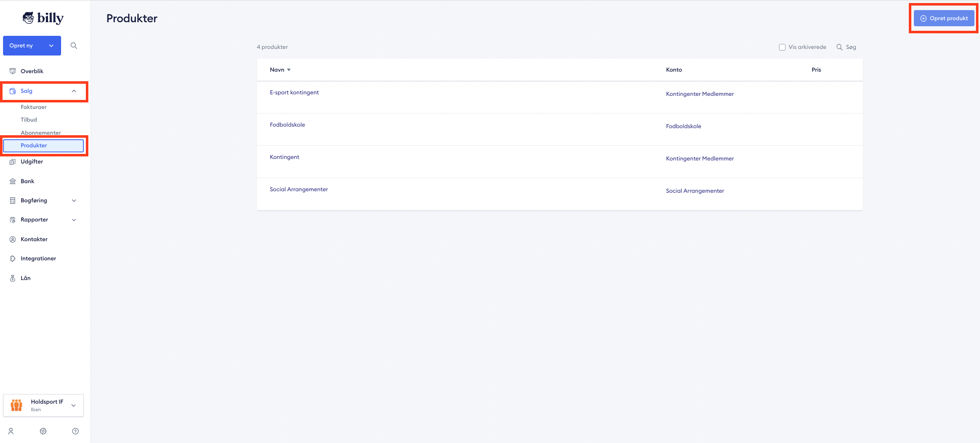
Task: Click the plus icon in Opret produkt
Action: [x=923, y=18]
